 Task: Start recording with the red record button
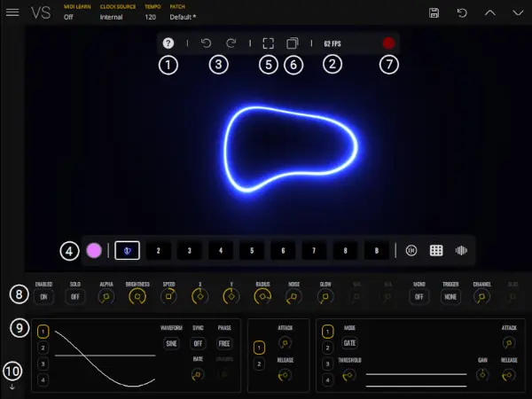point(388,43)
